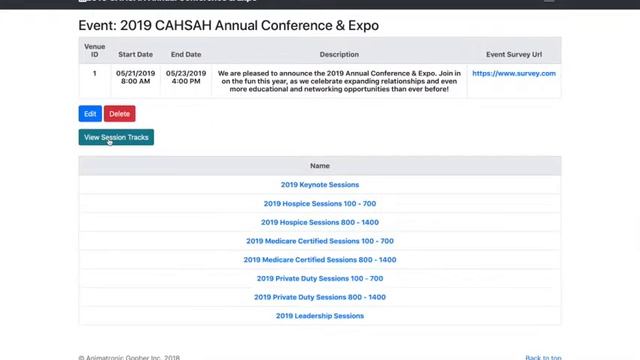Image resolution: width=640 pixels, height=360 pixels.
Task: Select the event title heading text
Action: tap(229, 25)
